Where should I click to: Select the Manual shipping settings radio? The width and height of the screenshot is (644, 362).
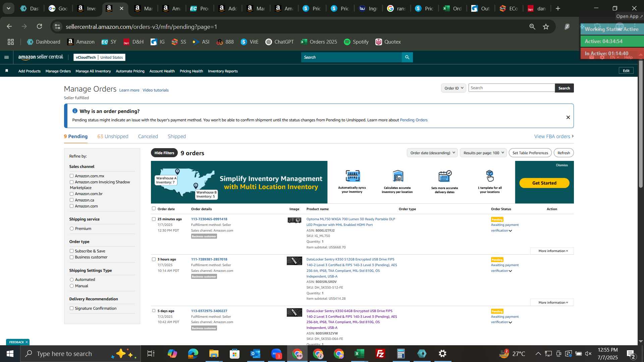pos(71,286)
